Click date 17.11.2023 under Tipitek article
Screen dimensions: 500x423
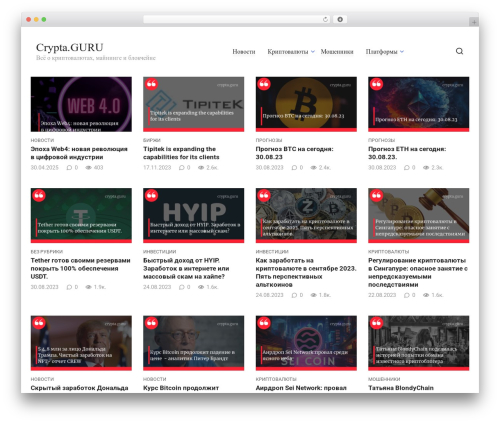157,168
